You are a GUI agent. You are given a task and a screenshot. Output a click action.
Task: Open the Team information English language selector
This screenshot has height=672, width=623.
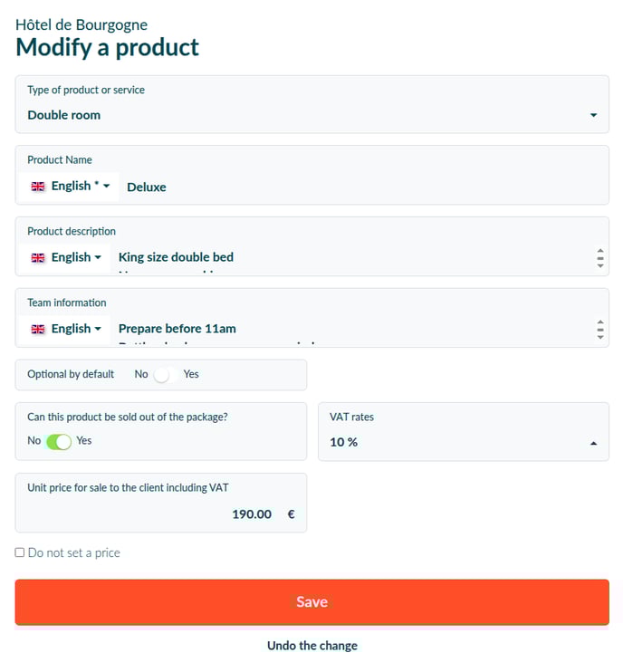65,329
